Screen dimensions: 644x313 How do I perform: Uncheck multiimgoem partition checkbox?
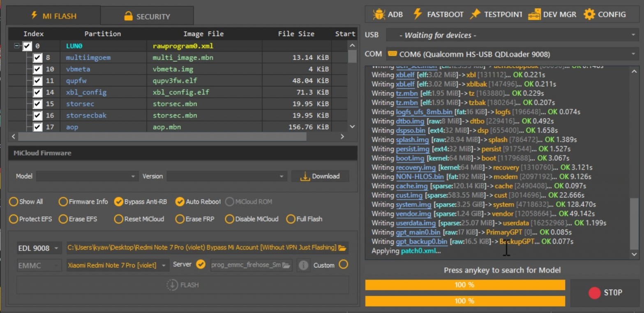pos(37,58)
